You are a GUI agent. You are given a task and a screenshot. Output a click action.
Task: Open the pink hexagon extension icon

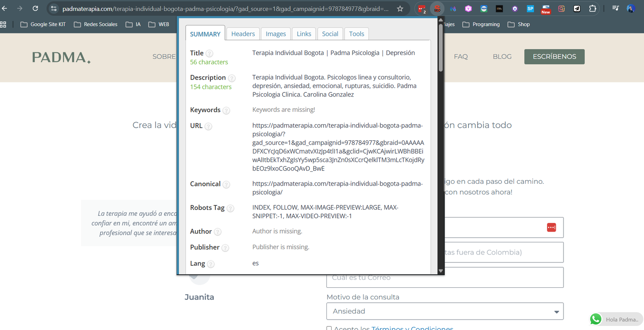[x=468, y=8]
